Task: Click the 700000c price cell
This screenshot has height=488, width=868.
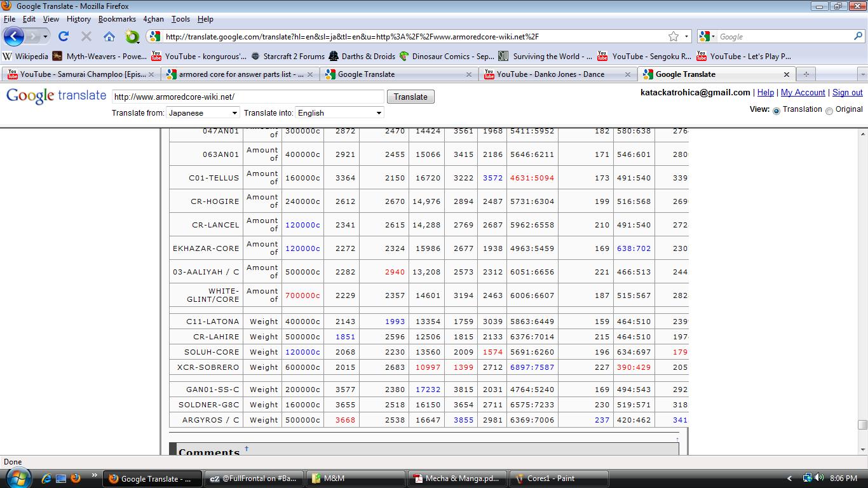Action: click(302, 295)
